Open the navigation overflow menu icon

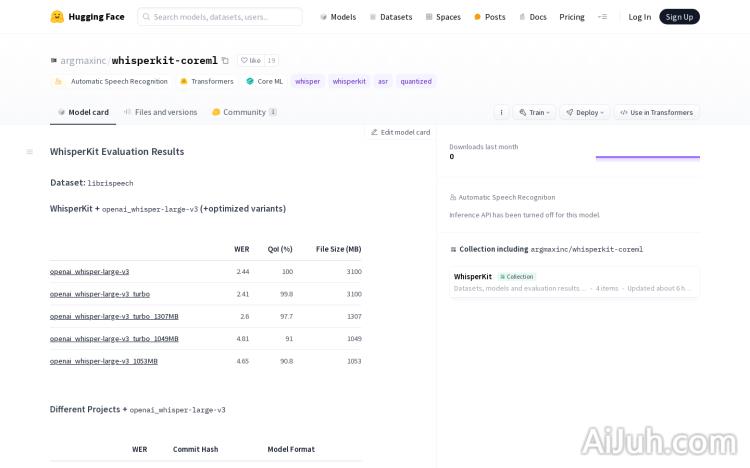[602, 17]
